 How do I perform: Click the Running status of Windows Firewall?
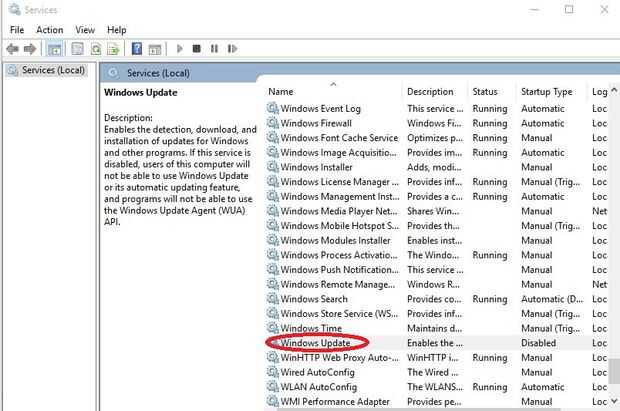point(490,123)
